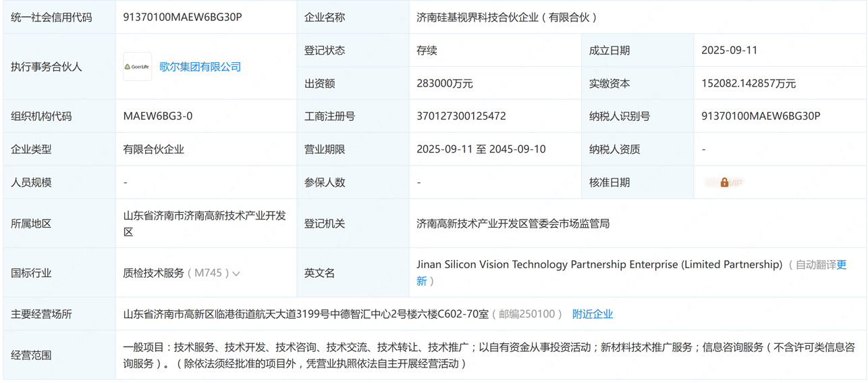Select company name 济南硅基视界科技合伙企业
The height and width of the screenshot is (383, 868).
(x=506, y=18)
